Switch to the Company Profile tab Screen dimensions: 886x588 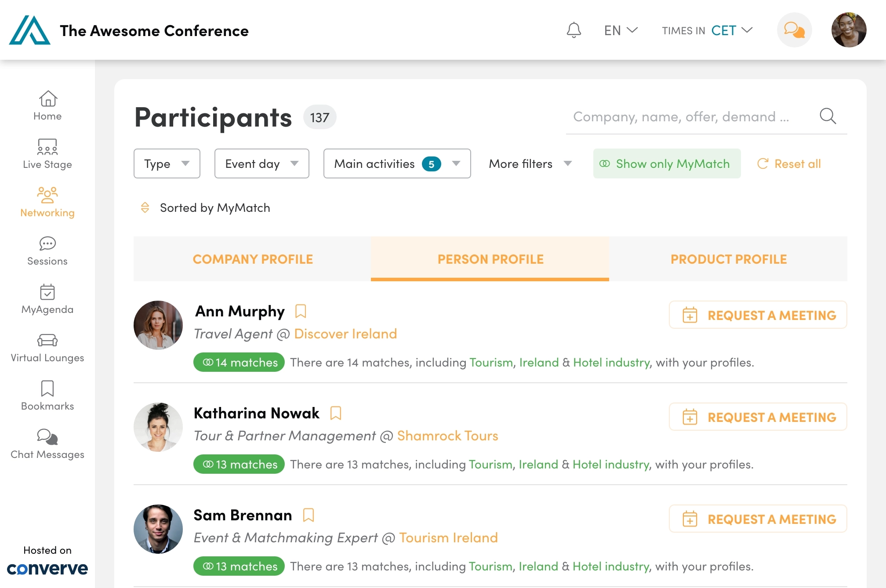coord(252,259)
